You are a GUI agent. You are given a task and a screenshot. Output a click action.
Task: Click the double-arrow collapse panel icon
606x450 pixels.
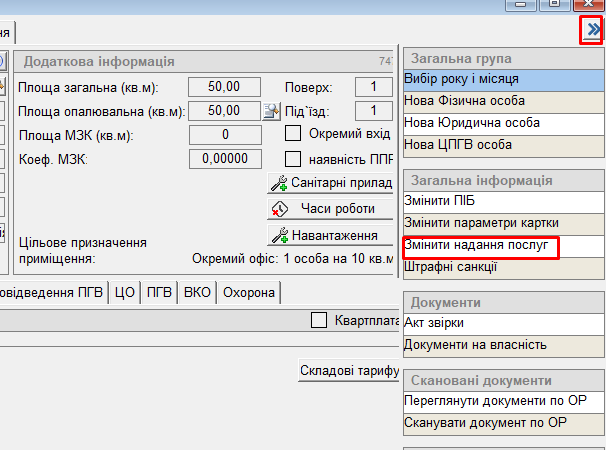pyautogui.click(x=592, y=32)
